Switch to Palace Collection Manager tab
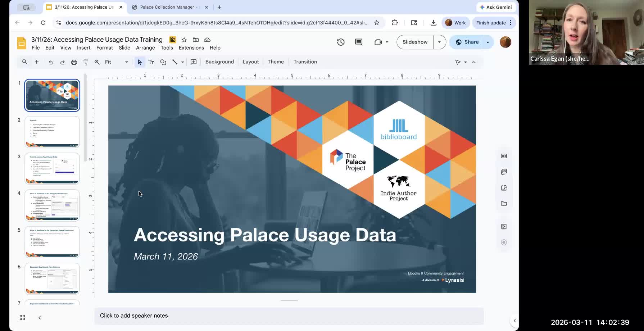This screenshot has height=331, width=644. 168,7
